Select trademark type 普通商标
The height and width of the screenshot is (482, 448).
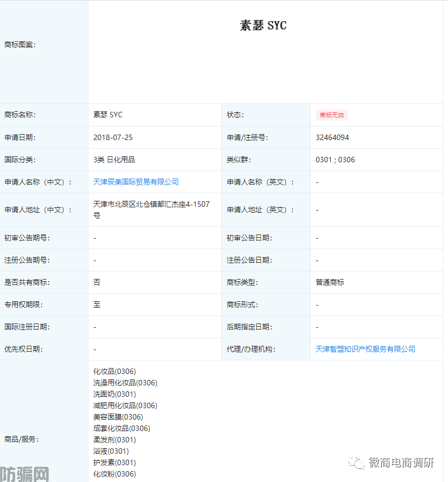tap(330, 282)
